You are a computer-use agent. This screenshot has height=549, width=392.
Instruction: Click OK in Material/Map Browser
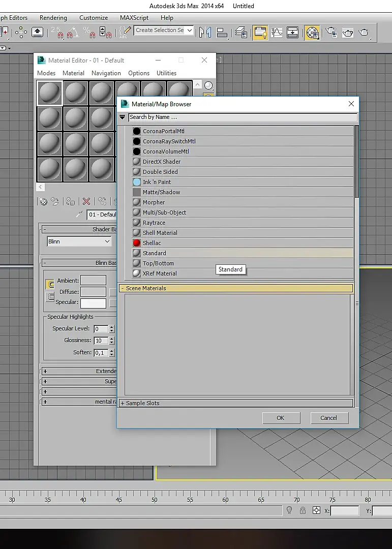tap(281, 418)
